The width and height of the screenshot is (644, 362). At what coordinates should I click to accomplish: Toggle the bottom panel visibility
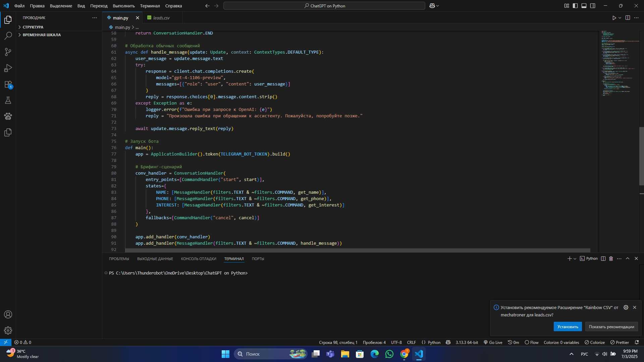584,6
